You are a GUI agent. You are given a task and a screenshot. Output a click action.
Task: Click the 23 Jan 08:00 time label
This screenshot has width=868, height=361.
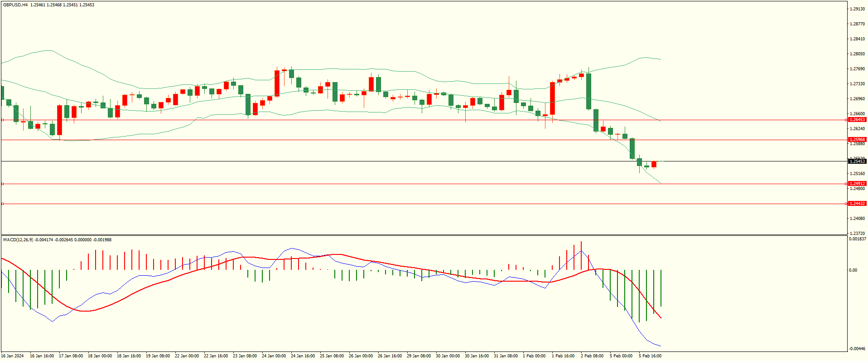(x=245, y=356)
